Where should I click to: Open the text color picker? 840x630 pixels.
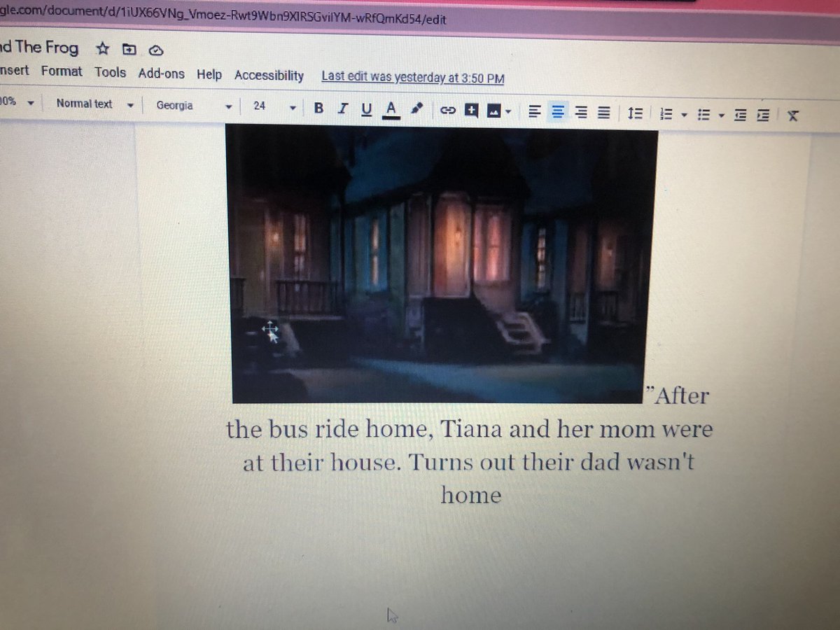click(391, 109)
